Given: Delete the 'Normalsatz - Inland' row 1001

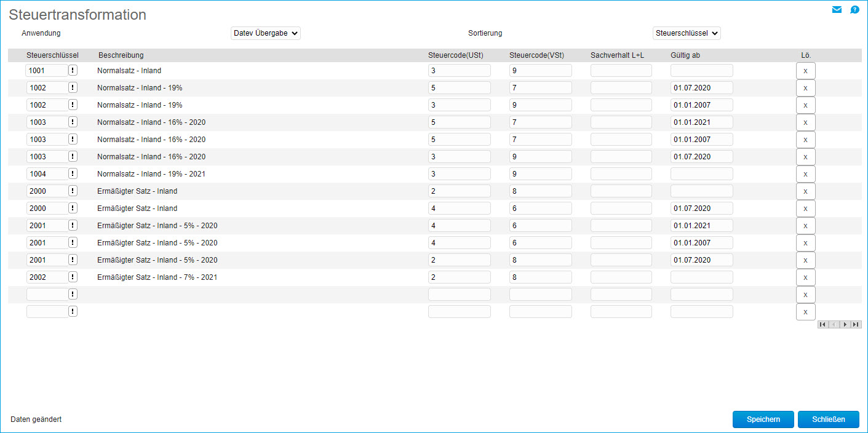Looking at the screenshot, I should pos(805,71).
